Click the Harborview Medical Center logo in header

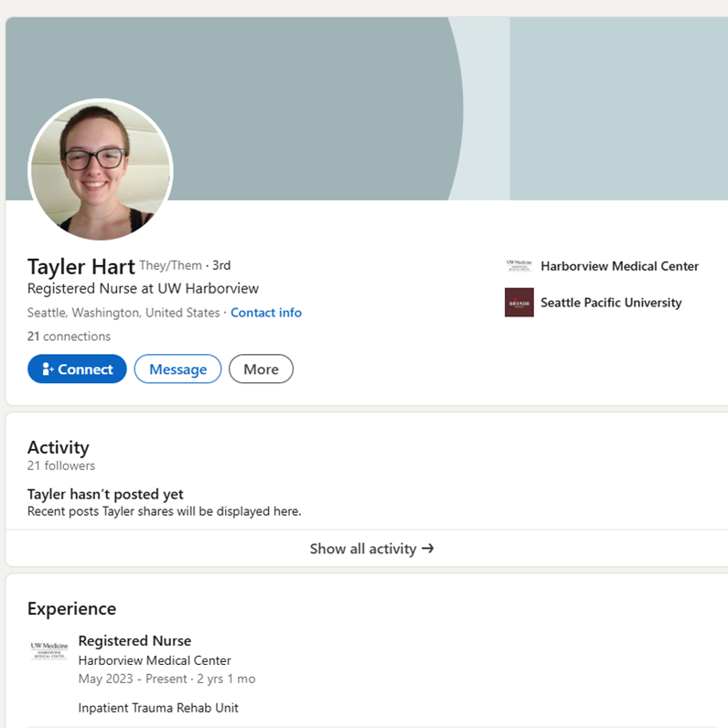[519, 266]
